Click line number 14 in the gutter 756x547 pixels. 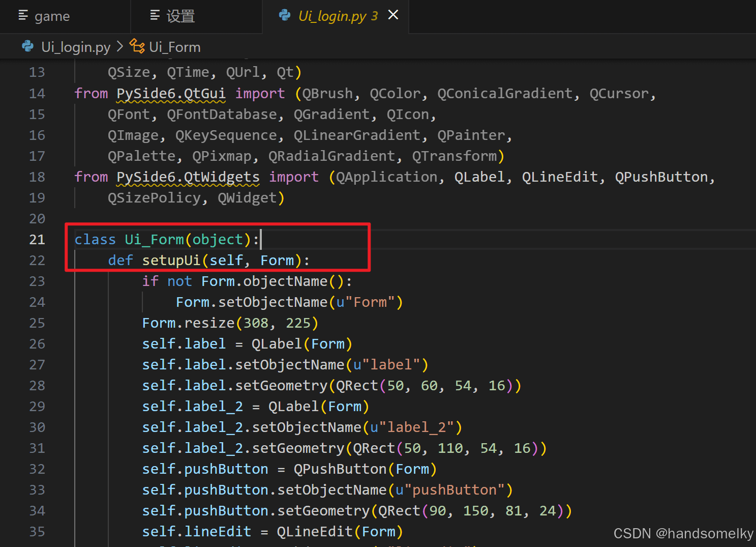point(37,94)
